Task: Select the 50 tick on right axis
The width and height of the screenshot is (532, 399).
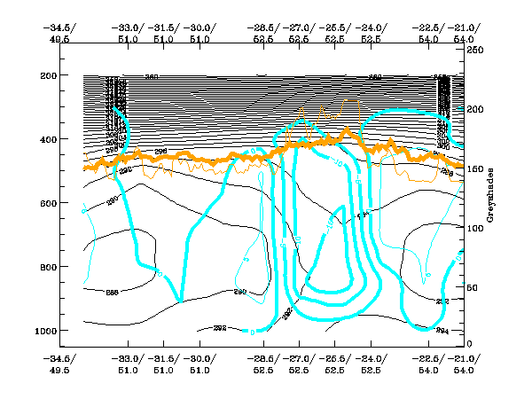Action: pyautogui.click(x=475, y=287)
